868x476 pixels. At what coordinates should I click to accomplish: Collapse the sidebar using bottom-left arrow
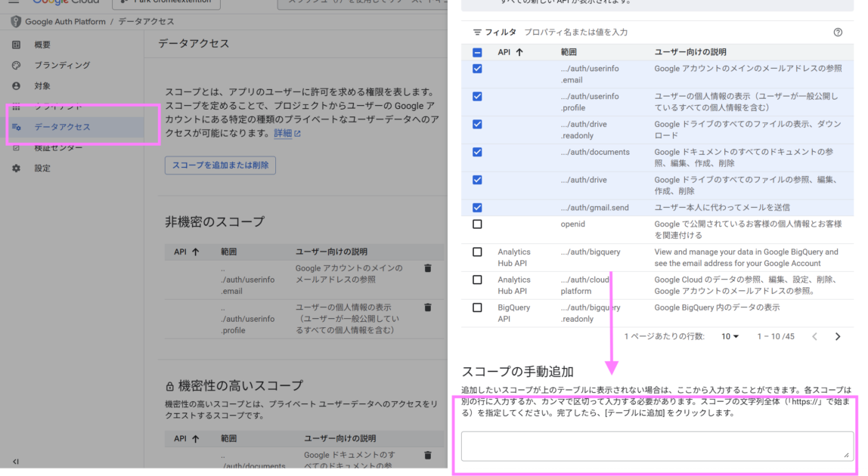(x=16, y=462)
